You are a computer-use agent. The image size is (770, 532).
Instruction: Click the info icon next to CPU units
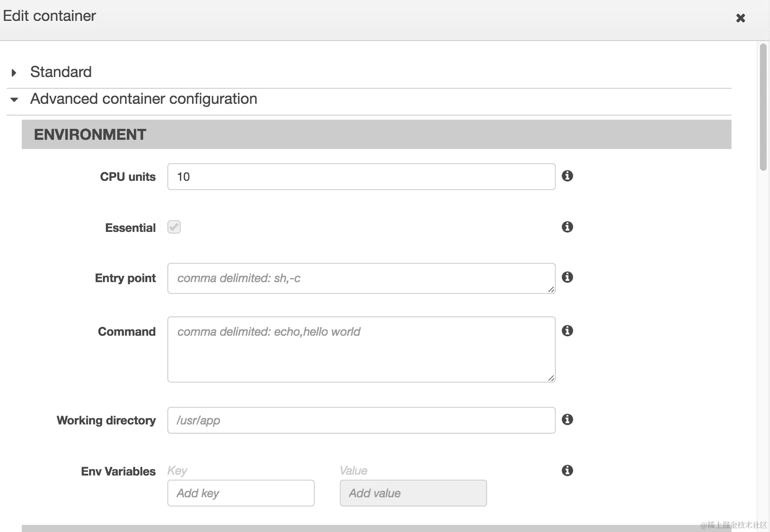click(x=567, y=176)
